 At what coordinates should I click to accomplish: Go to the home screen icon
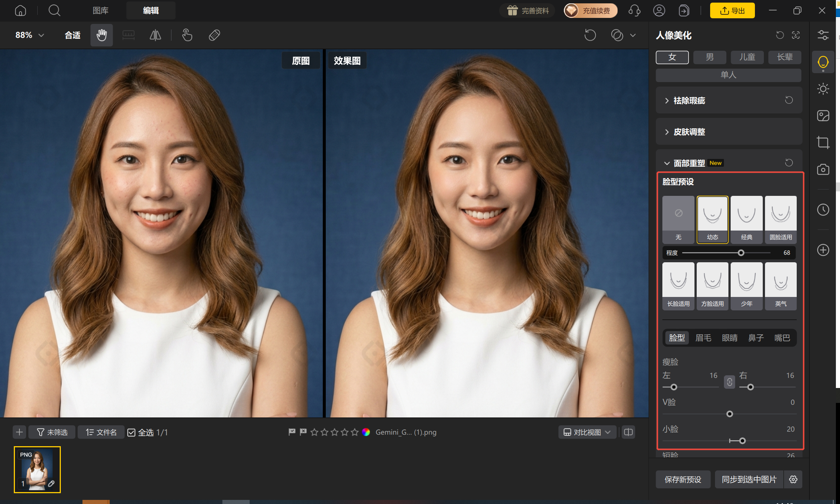click(x=21, y=10)
